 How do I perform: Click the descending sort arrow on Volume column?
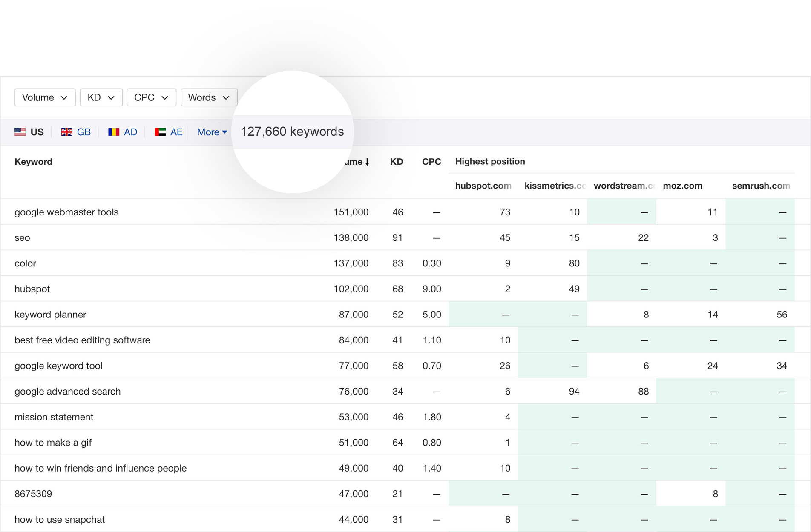[x=366, y=162]
